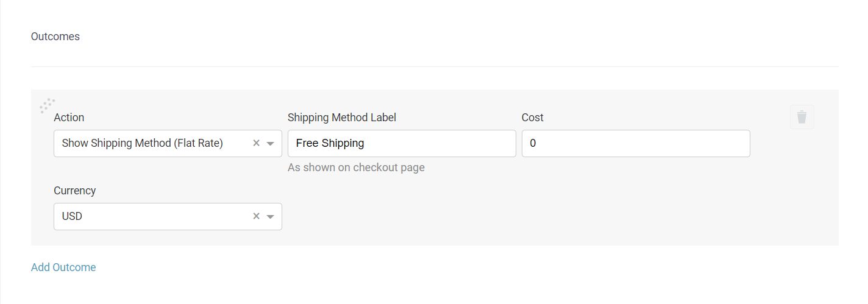Open the USD currency combo box
868x304 pixels.
pos(168,216)
